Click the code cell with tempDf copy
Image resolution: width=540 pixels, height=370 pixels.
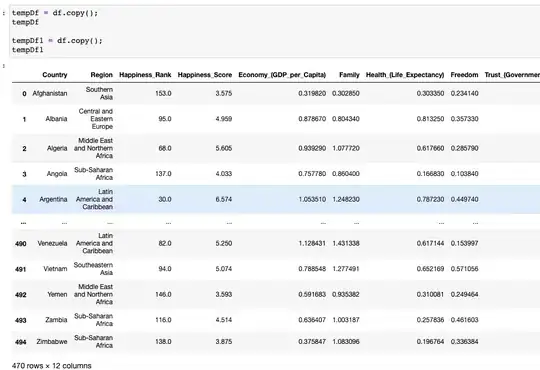click(x=275, y=31)
